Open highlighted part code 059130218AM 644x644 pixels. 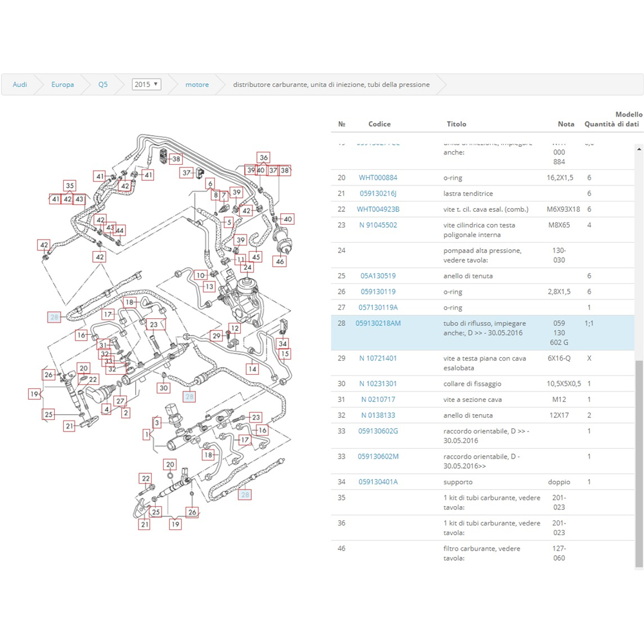pos(378,323)
